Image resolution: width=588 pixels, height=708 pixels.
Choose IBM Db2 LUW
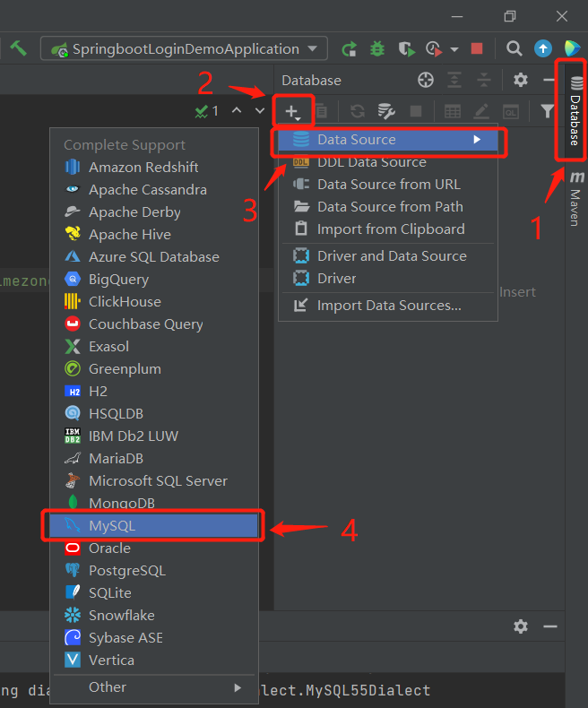point(153,436)
